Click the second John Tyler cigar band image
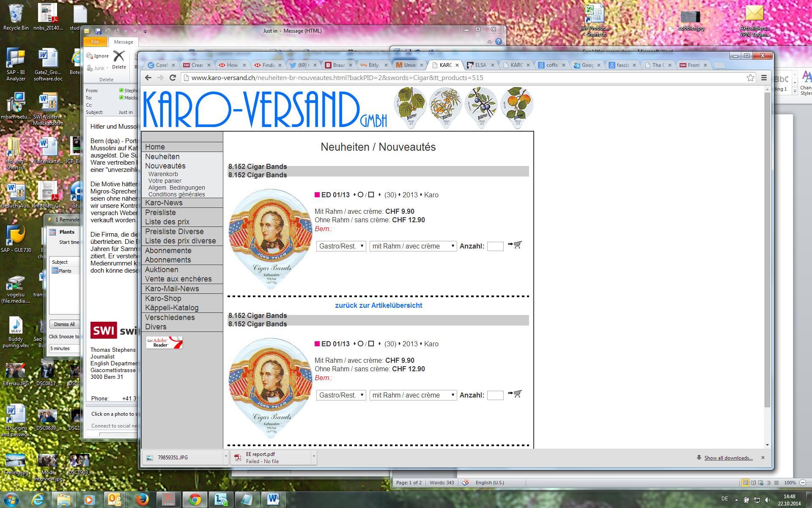This screenshot has height=508, width=812. click(x=271, y=388)
